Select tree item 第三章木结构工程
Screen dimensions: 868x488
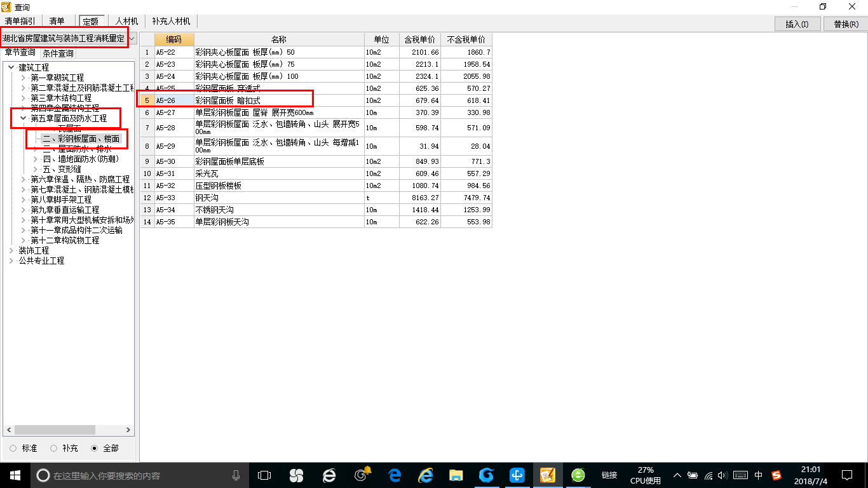(61, 98)
